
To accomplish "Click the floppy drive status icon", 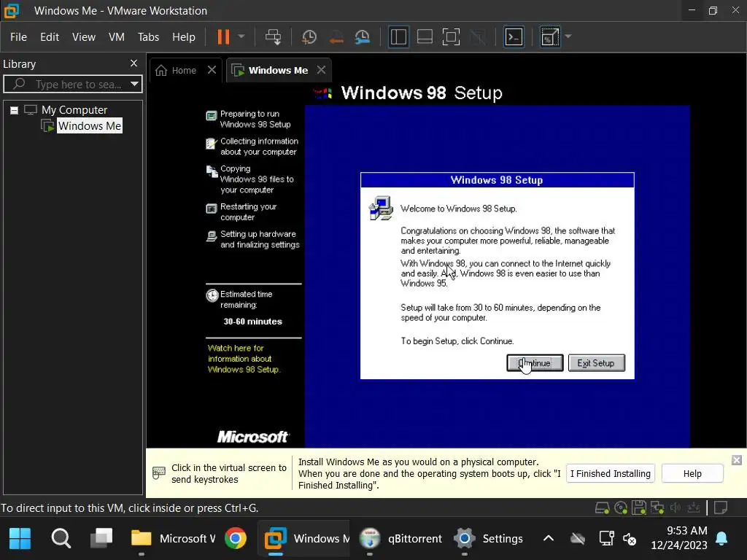I will tap(639, 508).
